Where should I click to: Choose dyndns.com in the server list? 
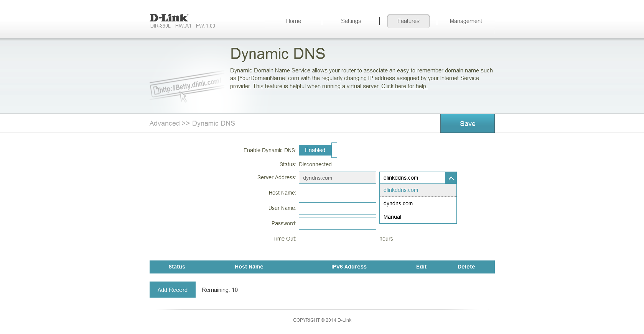[x=418, y=203]
